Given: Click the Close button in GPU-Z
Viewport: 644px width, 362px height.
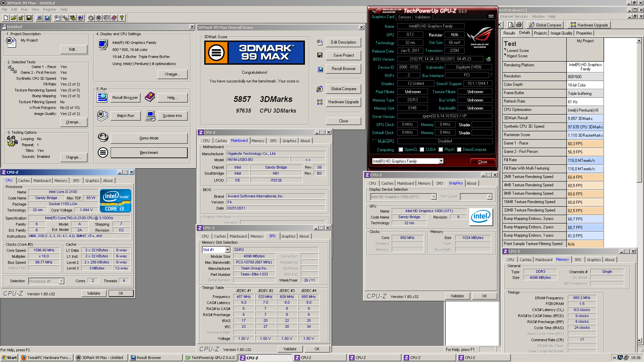Looking at the screenshot, I should click(482, 162).
